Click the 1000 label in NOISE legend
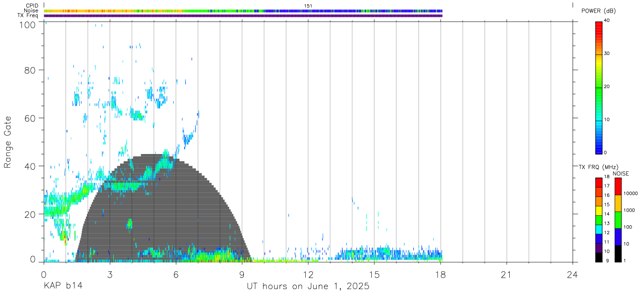Viewport: 644px width, 297px height. coord(629,211)
